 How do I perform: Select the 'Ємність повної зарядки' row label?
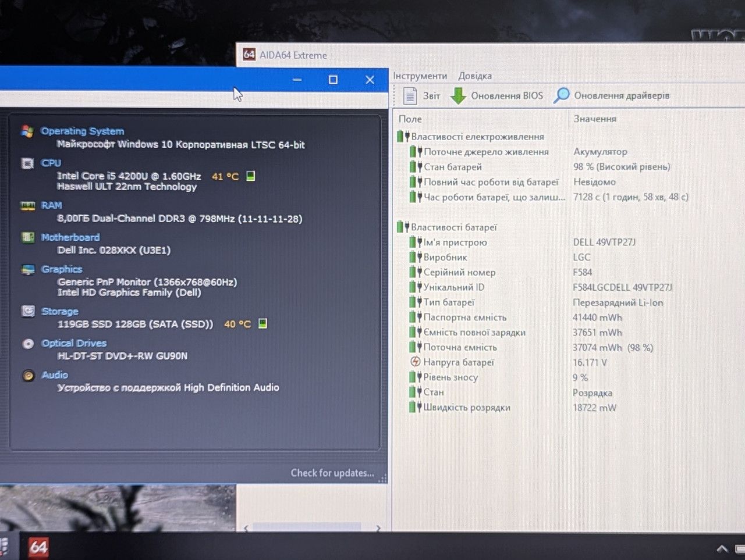pos(474,332)
